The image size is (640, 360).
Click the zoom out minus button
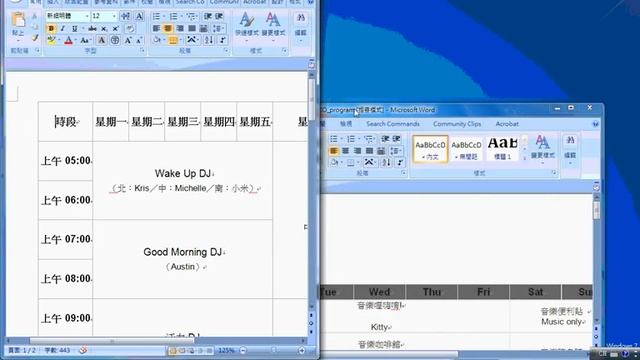click(x=243, y=350)
